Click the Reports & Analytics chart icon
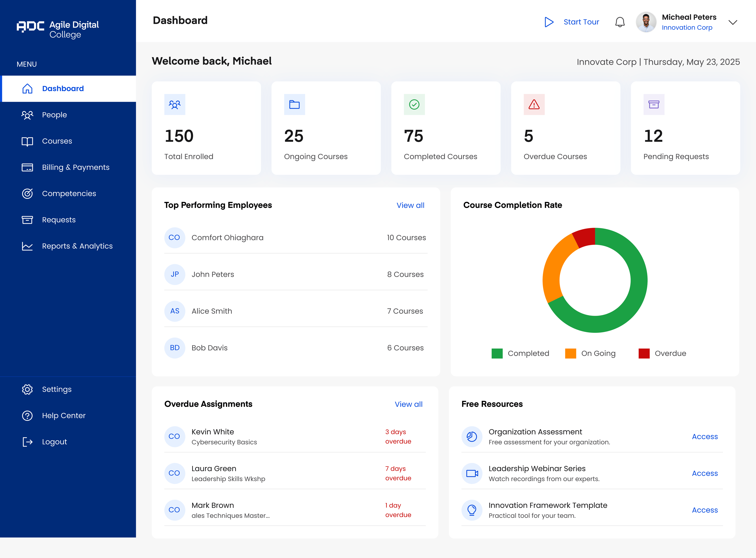 coord(27,246)
